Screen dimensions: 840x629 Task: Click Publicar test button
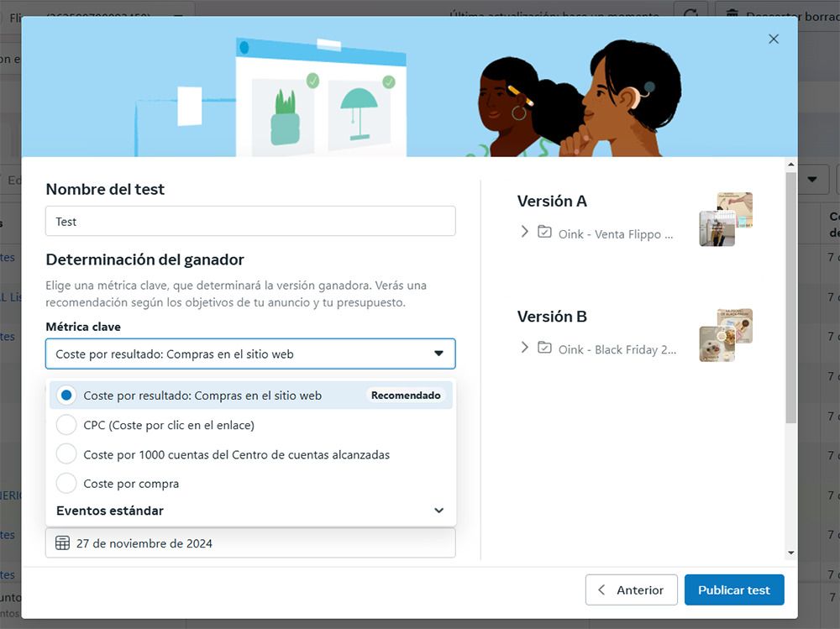(733, 590)
